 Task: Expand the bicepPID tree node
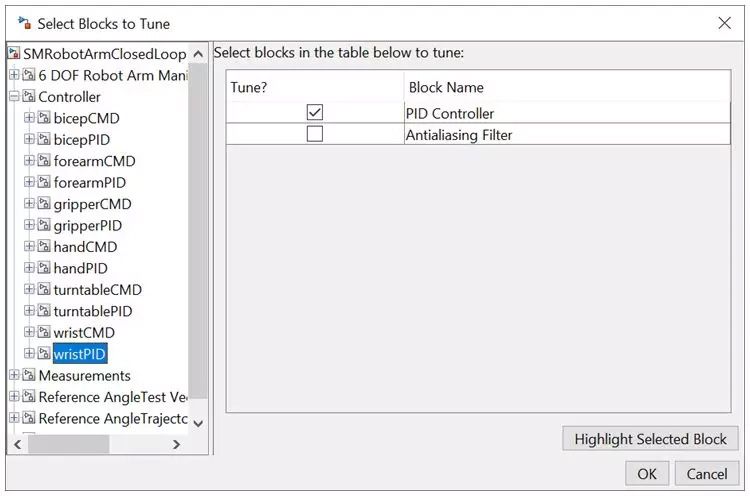29,140
